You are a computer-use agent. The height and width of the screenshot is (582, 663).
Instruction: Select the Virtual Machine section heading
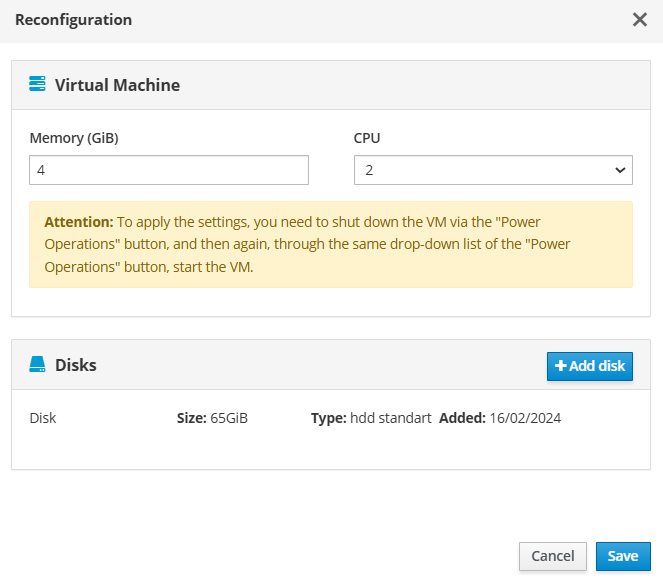[x=117, y=85]
